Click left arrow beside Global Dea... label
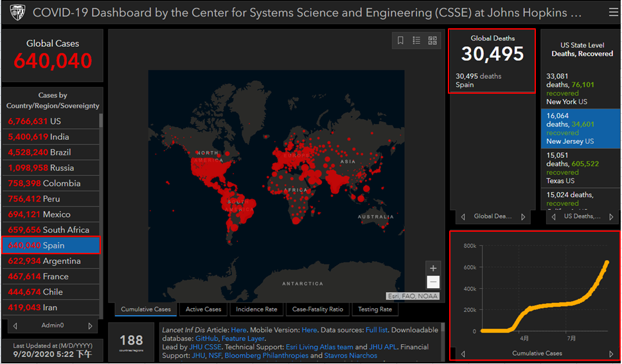 [463, 217]
